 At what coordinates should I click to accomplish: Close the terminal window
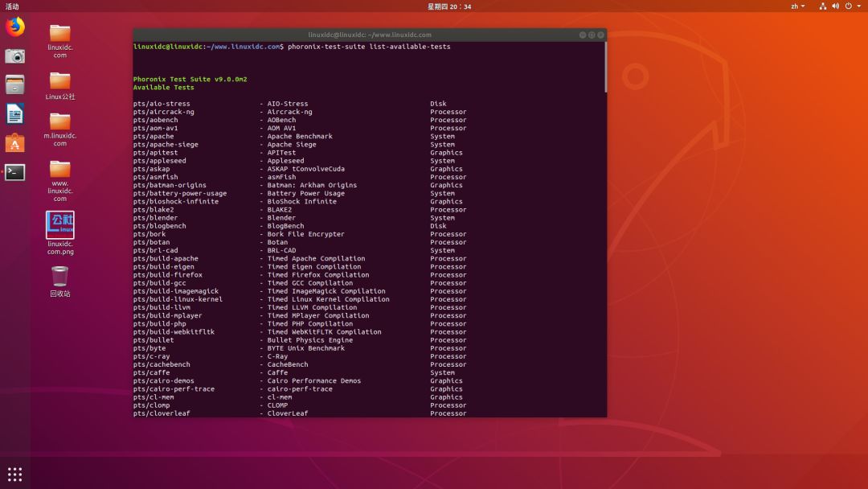(x=600, y=35)
